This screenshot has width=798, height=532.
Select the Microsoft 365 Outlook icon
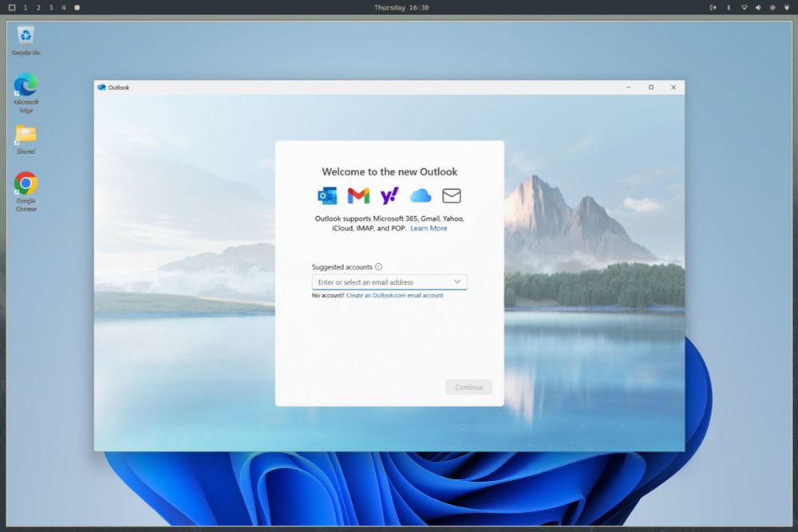coord(326,195)
